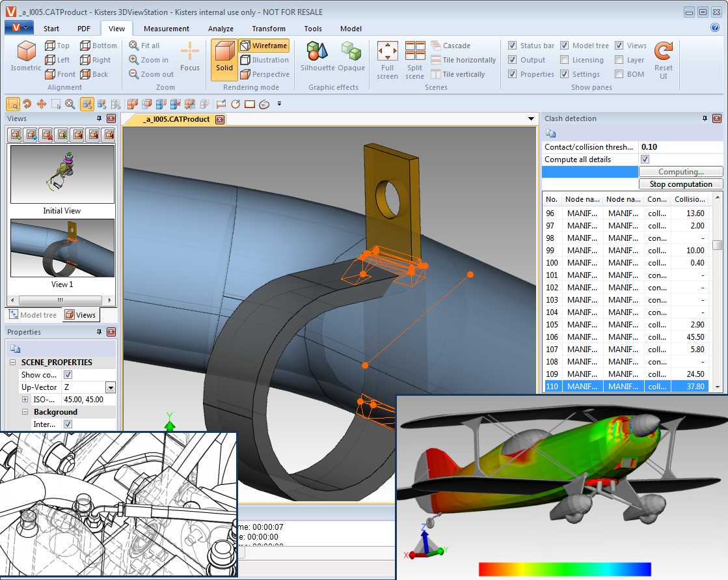Screen dimensions: 728x580
Task: Open the Up-Vector dropdown
Action: coord(110,387)
